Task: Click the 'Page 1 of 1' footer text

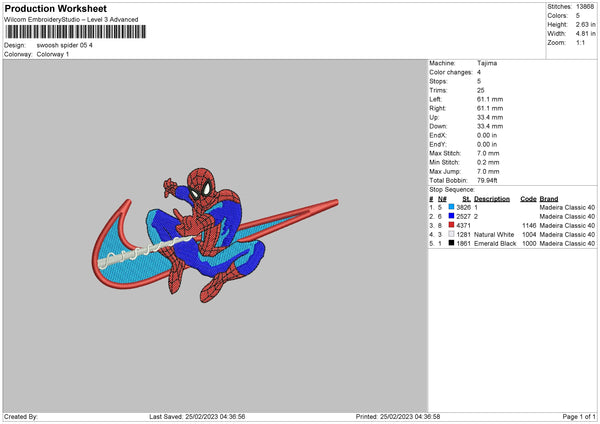Action: [x=579, y=416]
